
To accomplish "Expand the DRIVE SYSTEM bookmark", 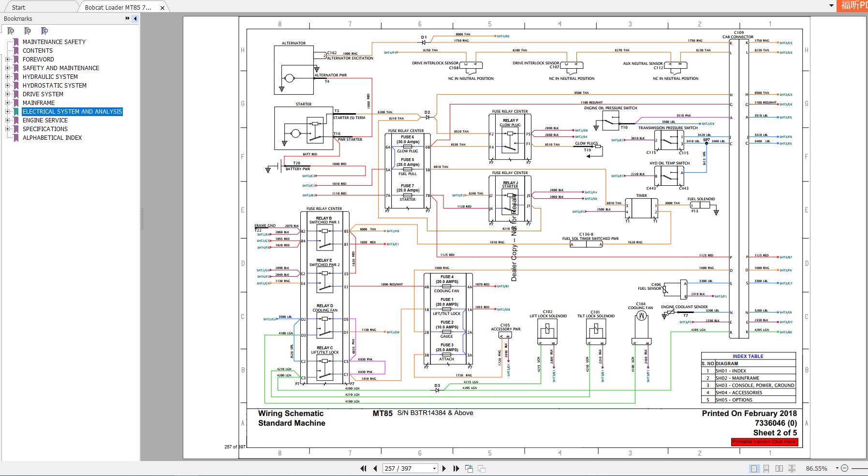I will tap(8, 94).
